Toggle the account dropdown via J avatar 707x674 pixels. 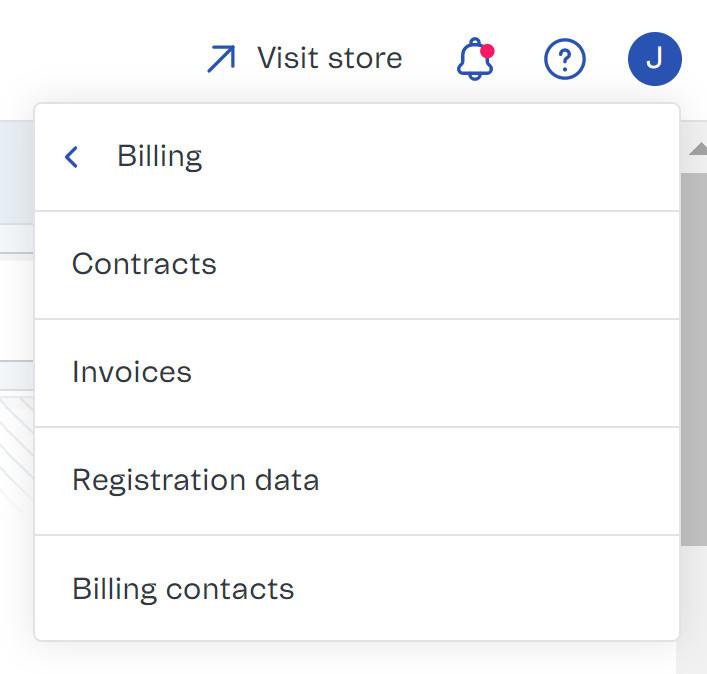pos(654,59)
